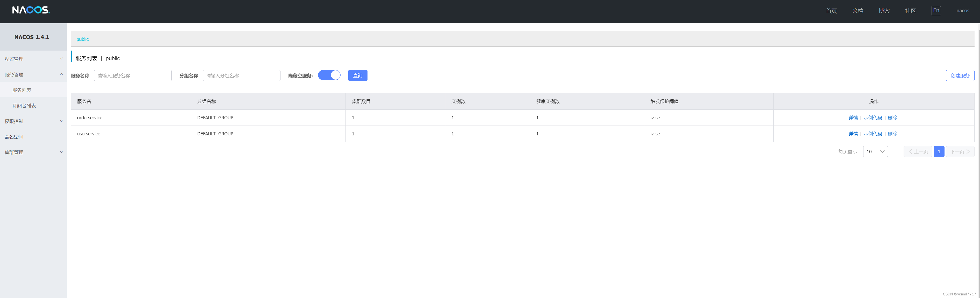
Task: Open 博客 in top navigation
Action: pos(884,11)
